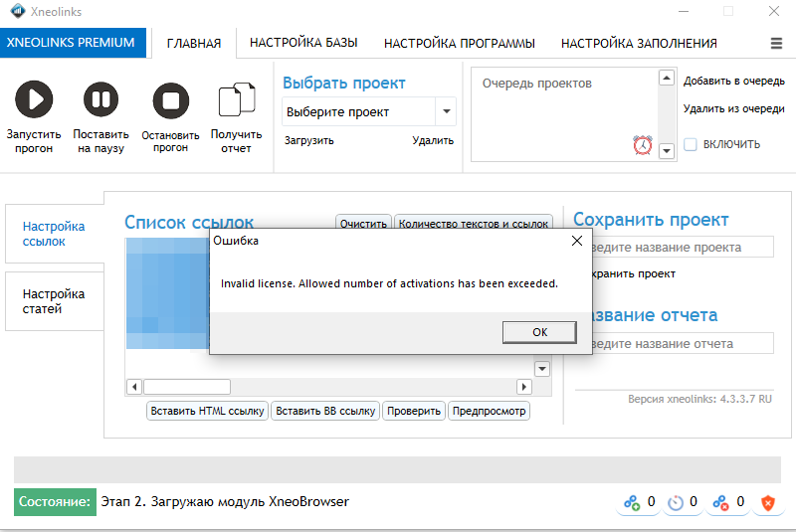
Task: Stop the run with the stop icon
Action: click(171, 100)
